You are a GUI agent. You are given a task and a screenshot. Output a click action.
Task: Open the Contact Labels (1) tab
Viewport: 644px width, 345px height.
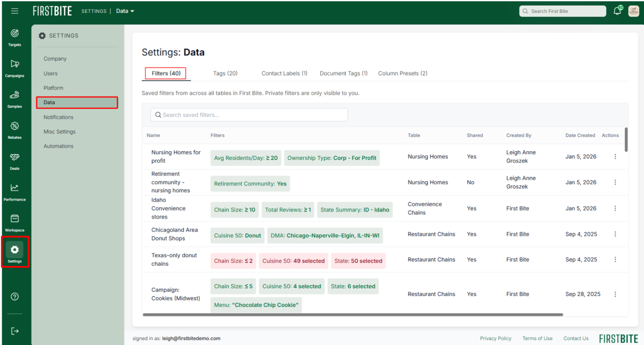click(x=284, y=73)
